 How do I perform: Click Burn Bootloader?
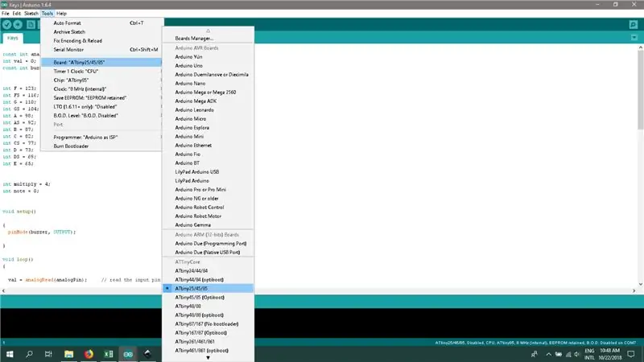[101, 146]
